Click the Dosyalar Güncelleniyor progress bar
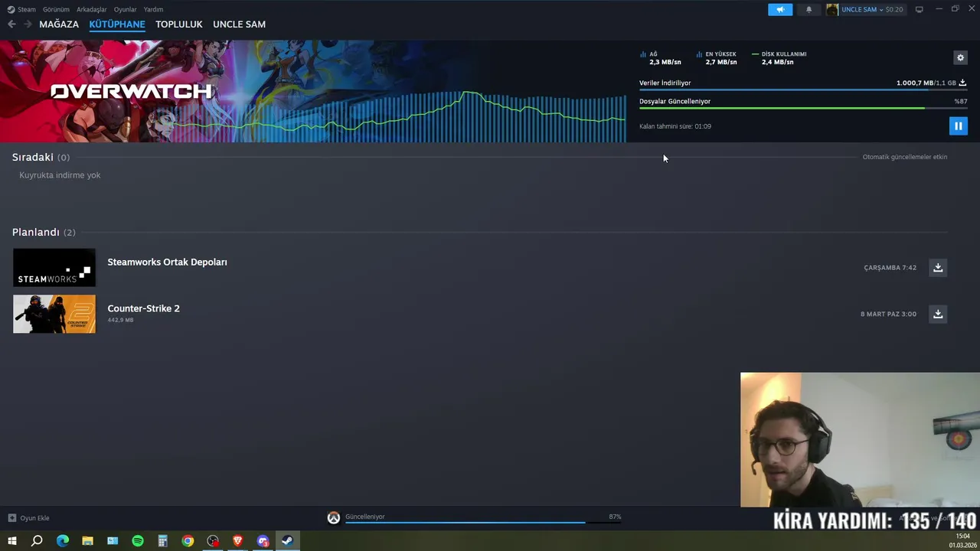The height and width of the screenshot is (551, 980). pyautogui.click(x=803, y=108)
